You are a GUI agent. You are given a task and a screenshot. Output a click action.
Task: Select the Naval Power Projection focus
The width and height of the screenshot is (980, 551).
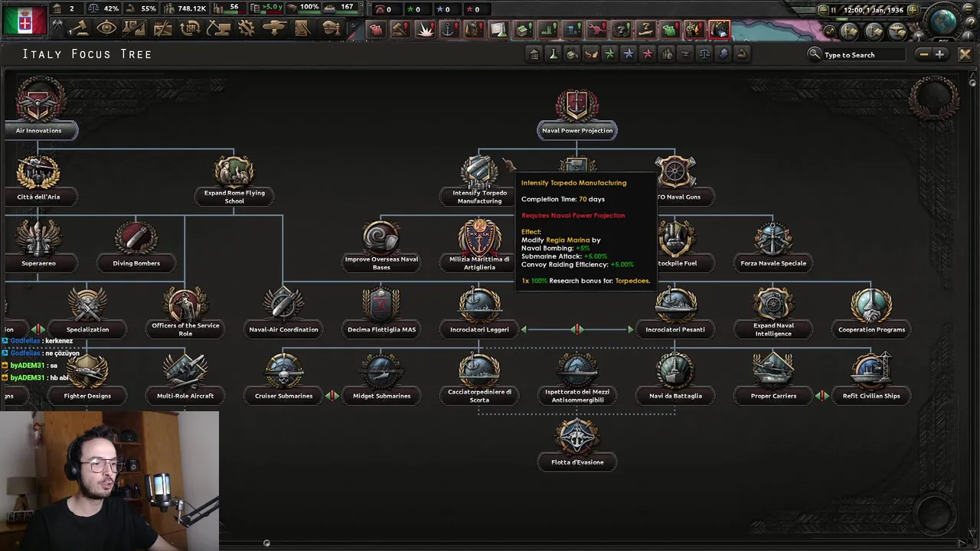[577, 115]
